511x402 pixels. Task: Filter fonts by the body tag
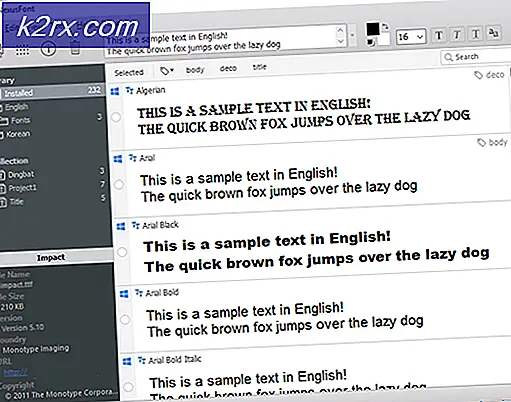pyautogui.click(x=195, y=70)
